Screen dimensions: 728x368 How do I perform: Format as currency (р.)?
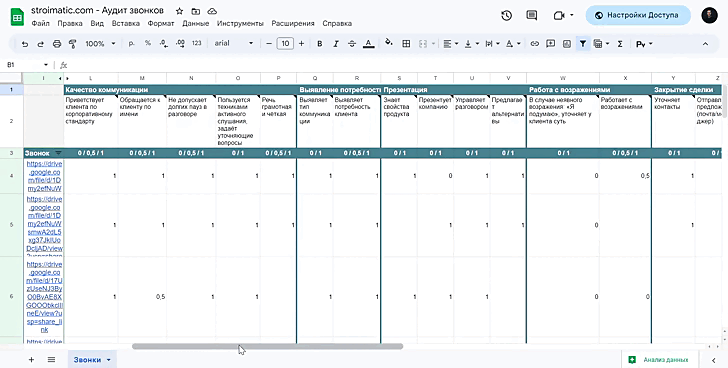[x=131, y=43]
